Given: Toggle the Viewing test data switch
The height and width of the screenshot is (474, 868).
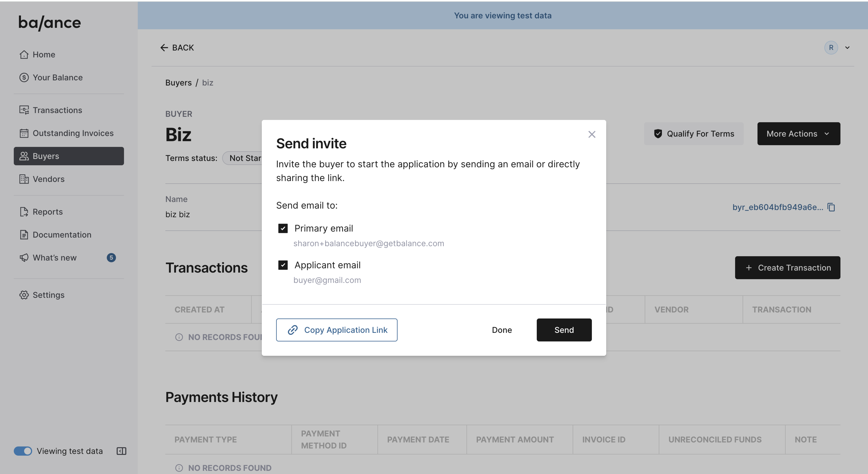Looking at the screenshot, I should point(23,451).
